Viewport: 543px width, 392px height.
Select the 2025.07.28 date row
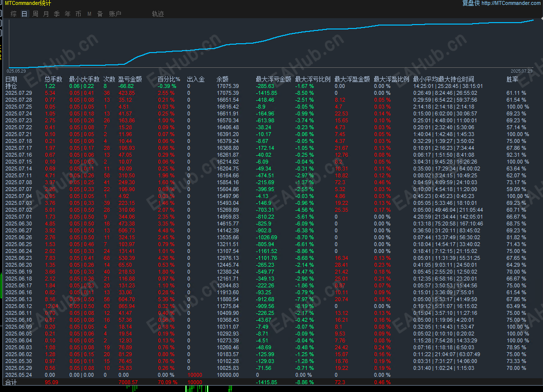pos(19,100)
